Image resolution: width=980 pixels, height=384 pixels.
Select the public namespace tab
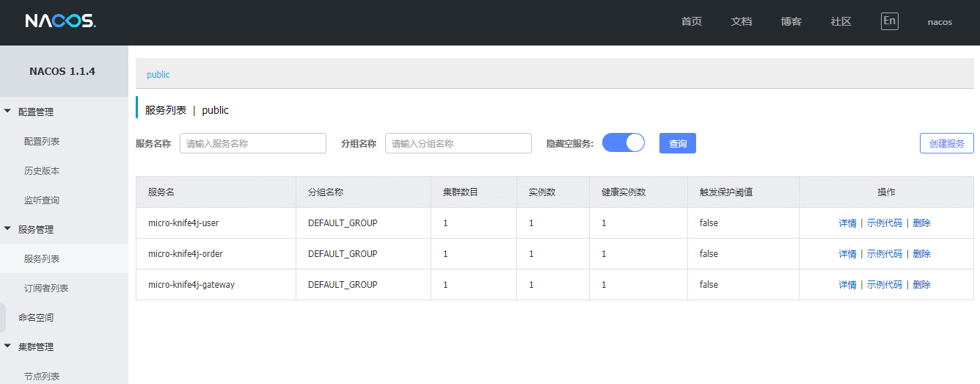click(x=158, y=74)
